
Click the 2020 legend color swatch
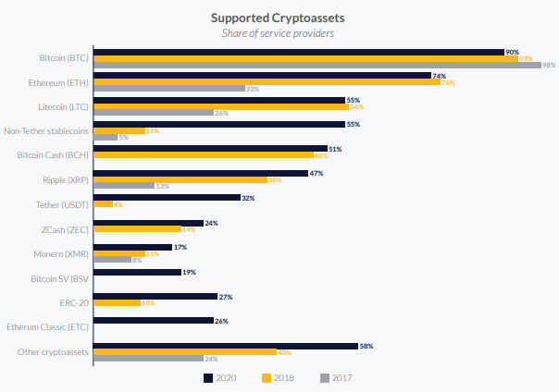click(208, 377)
